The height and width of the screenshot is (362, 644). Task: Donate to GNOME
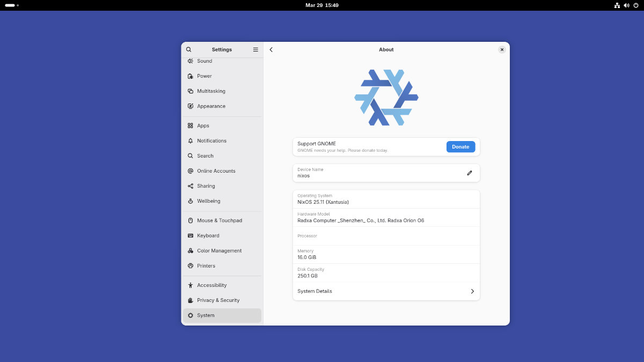(x=460, y=147)
